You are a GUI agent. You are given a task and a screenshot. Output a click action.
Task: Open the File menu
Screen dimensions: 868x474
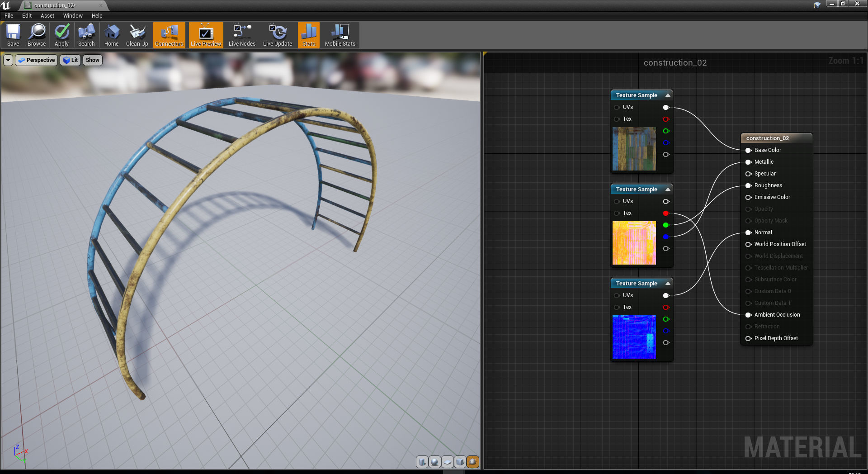coord(9,15)
